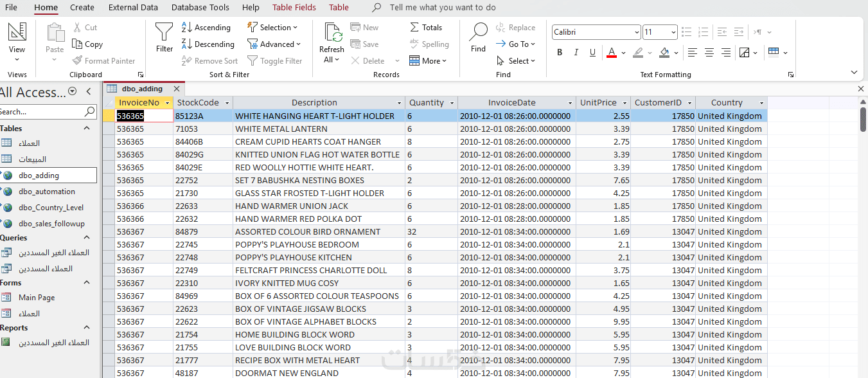
Task: Toggle Italic text formatting
Action: pos(576,52)
